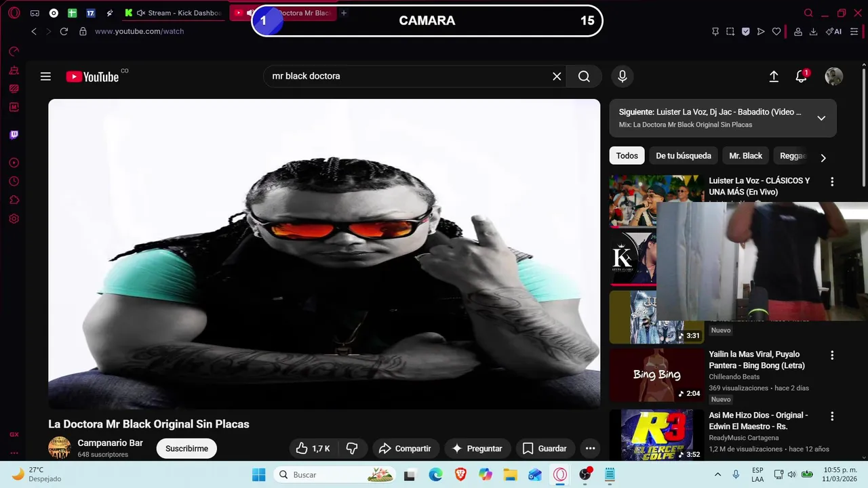Focus the www.youtube.com/watch address bar
The width and height of the screenshot is (868, 488).
coord(139,31)
